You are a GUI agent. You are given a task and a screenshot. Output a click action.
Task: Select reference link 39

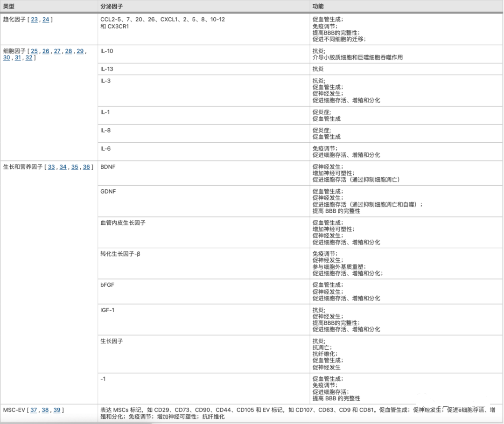click(x=57, y=410)
